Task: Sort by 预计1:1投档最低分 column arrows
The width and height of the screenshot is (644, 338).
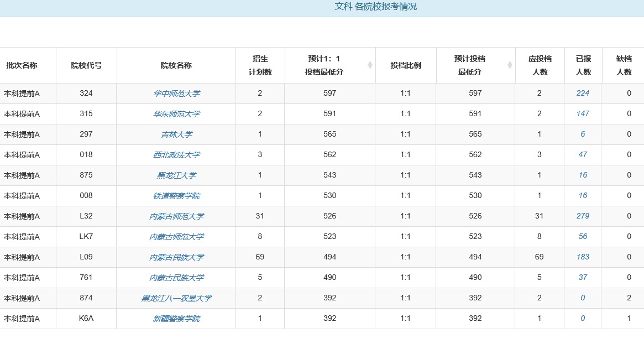Action: click(x=370, y=65)
